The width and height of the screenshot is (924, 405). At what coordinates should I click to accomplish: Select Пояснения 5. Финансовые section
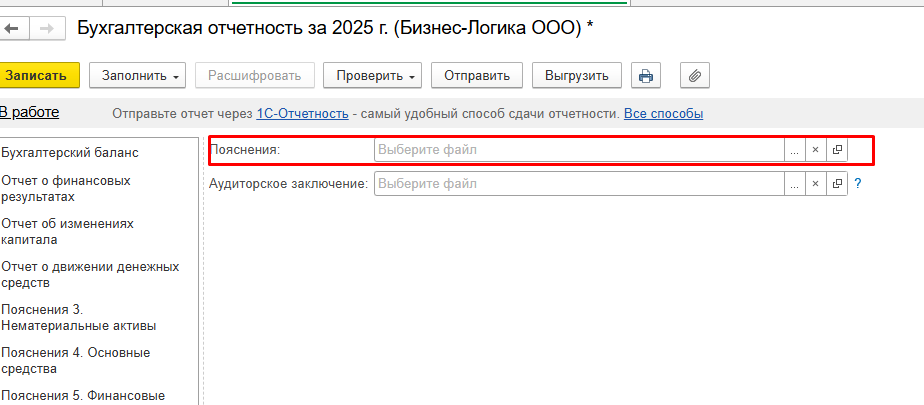pos(83,396)
